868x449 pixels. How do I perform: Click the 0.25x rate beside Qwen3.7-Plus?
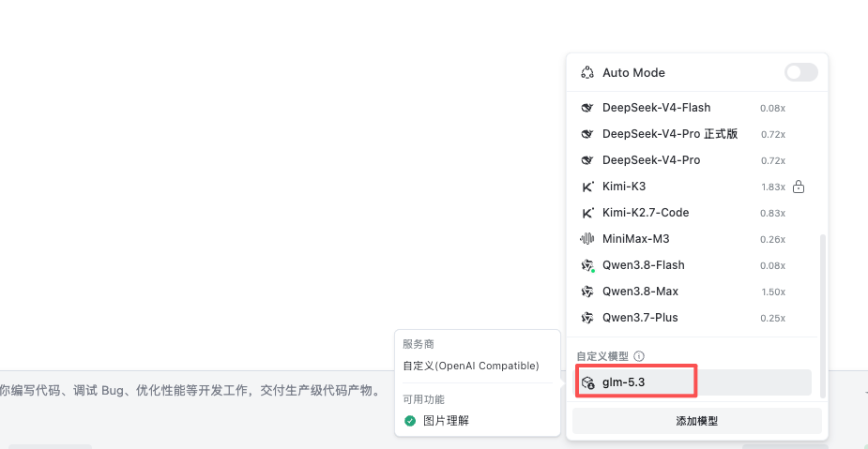(x=773, y=319)
